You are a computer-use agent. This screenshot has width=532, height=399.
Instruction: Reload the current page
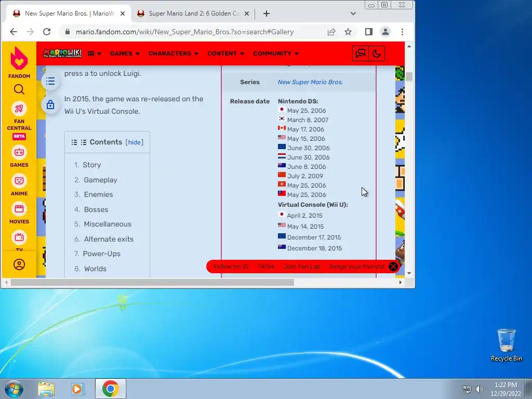(x=47, y=32)
